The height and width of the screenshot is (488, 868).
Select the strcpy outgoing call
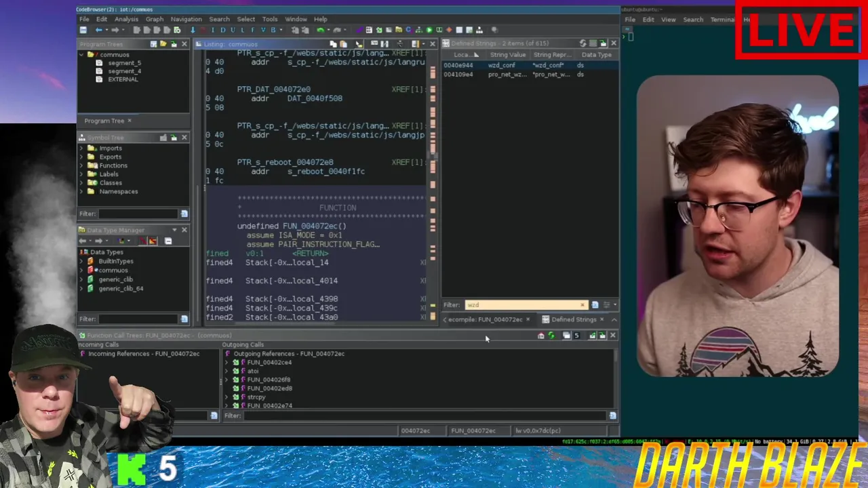(256, 397)
